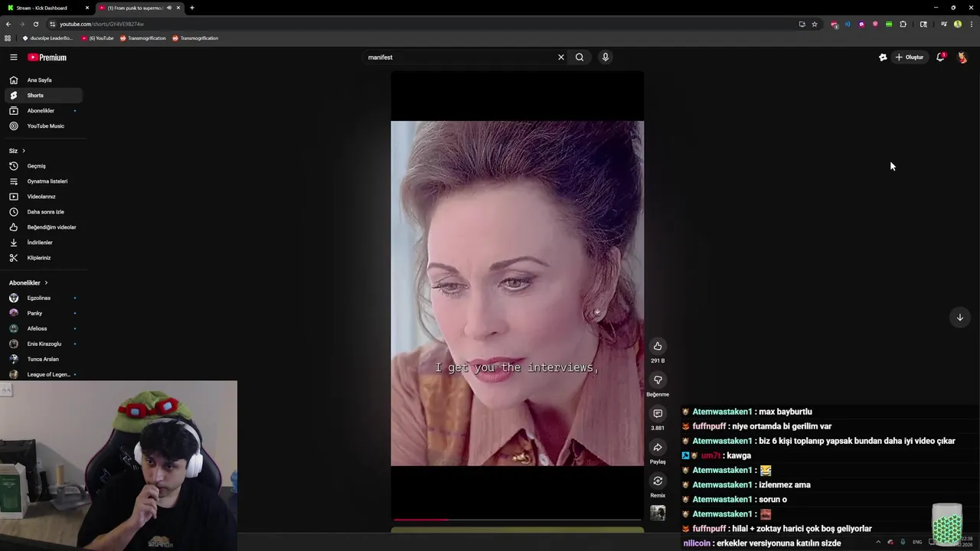
Task: Open the bookmarks apps grid icon
Action: click(x=8, y=38)
